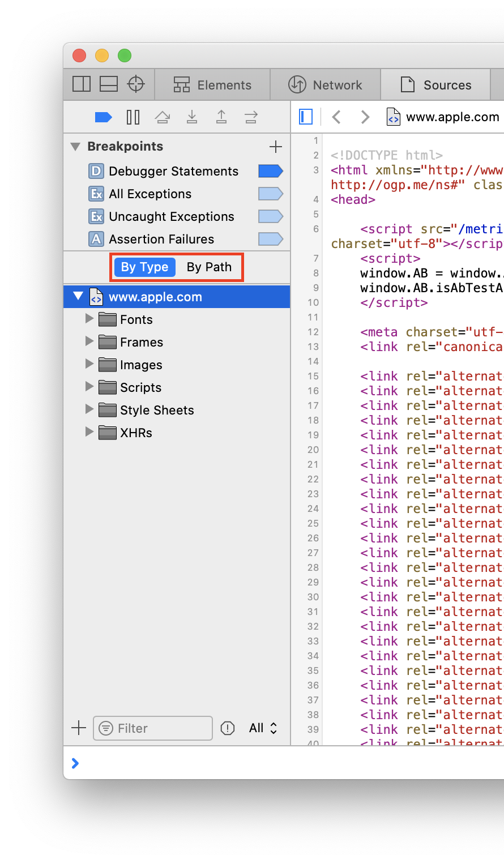Dock the inspector to the side
The height and width of the screenshot is (863, 504).
(82, 84)
